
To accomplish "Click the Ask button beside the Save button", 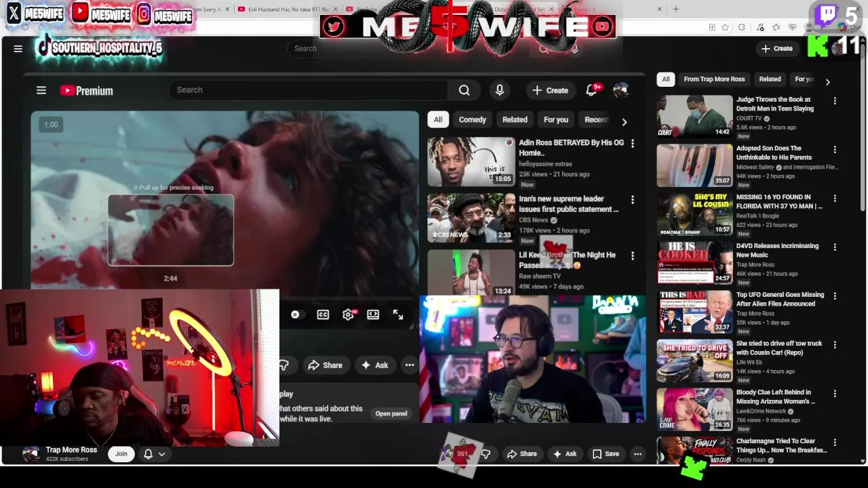I will [x=564, y=454].
